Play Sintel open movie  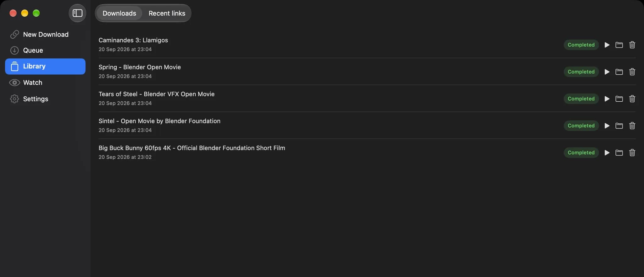[607, 126]
